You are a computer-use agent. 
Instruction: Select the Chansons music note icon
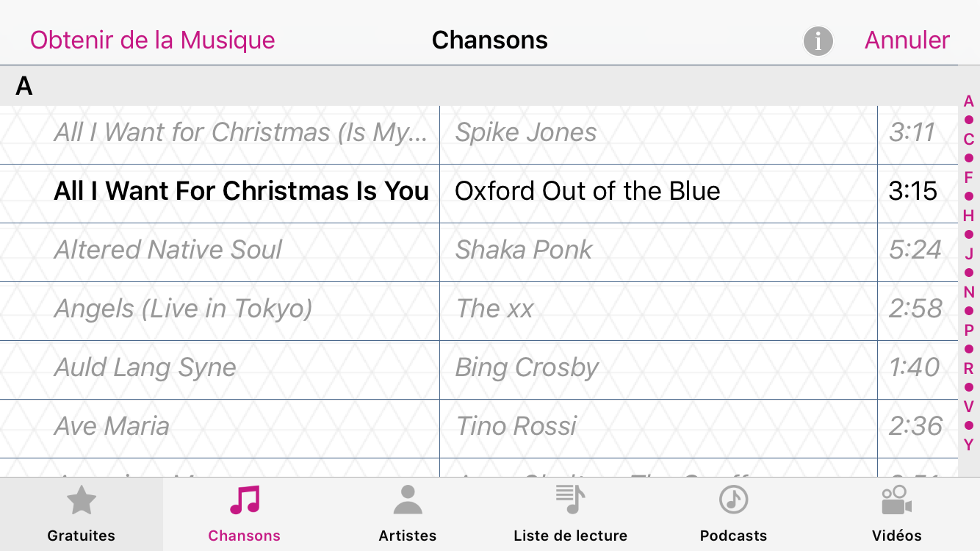245,500
